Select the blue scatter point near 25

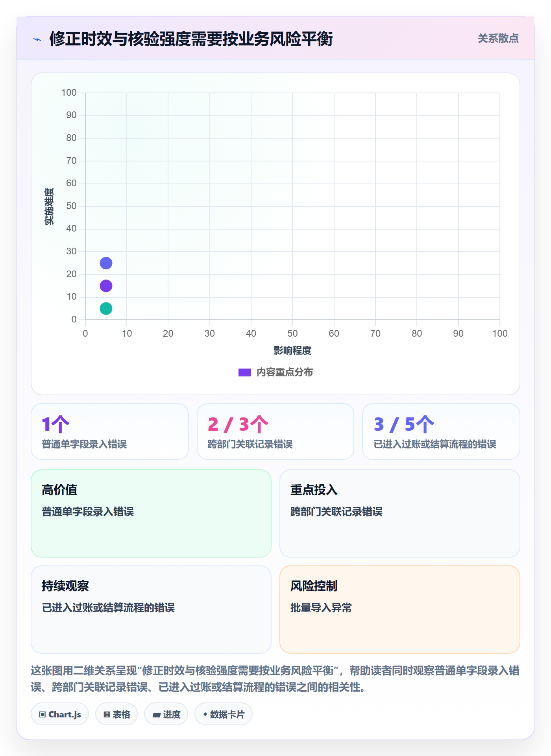(x=106, y=263)
